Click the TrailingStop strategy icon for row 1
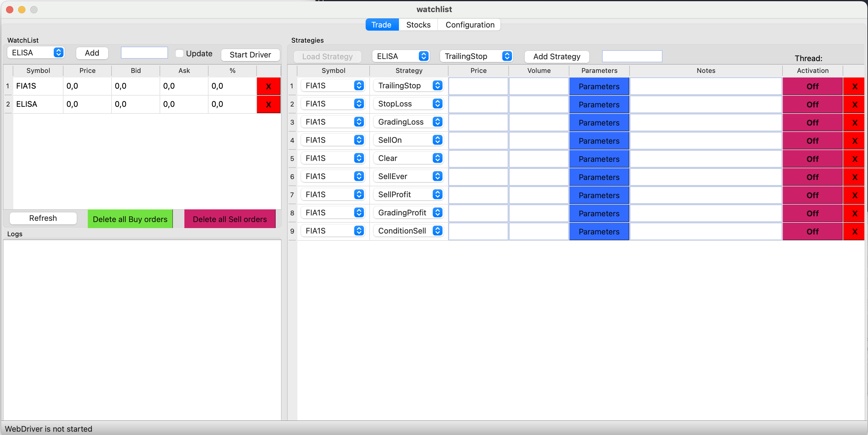The height and width of the screenshot is (435, 868). click(x=438, y=87)
